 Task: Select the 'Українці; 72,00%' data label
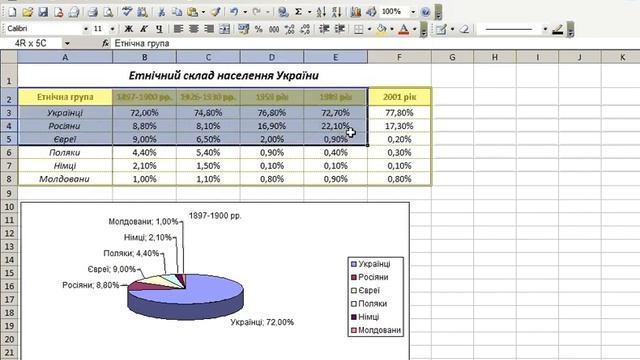click(x=262, y=322)
